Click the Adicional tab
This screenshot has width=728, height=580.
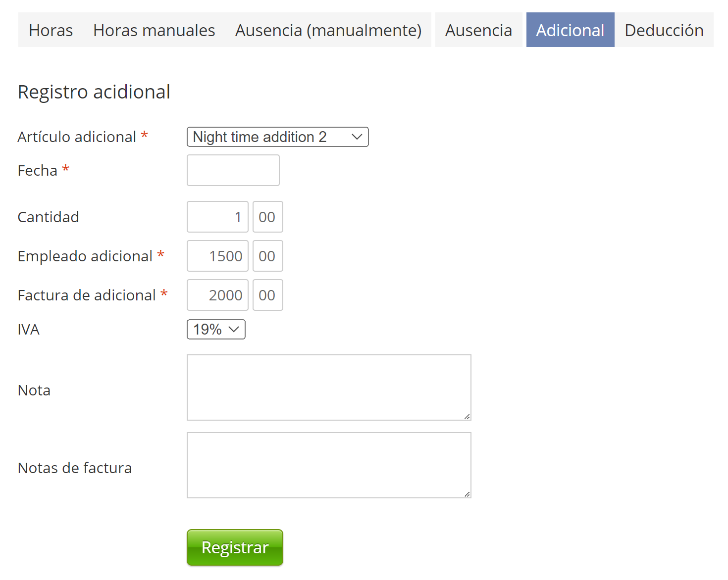tap(570, 30)
